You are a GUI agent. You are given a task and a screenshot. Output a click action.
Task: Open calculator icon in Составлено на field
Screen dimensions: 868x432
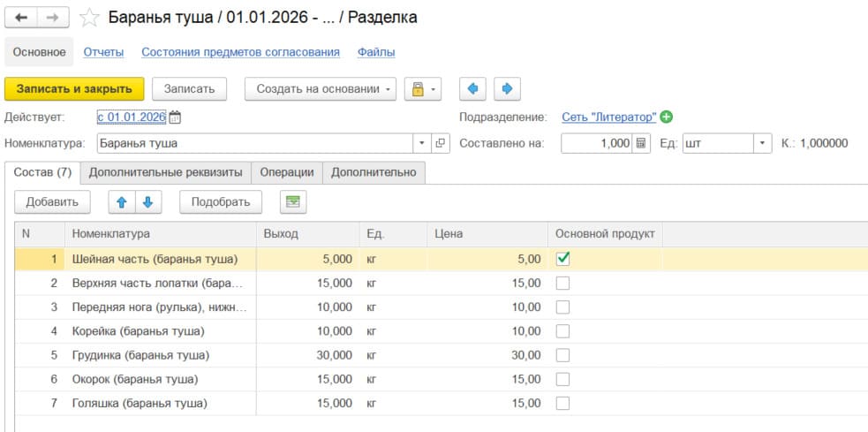642,143
